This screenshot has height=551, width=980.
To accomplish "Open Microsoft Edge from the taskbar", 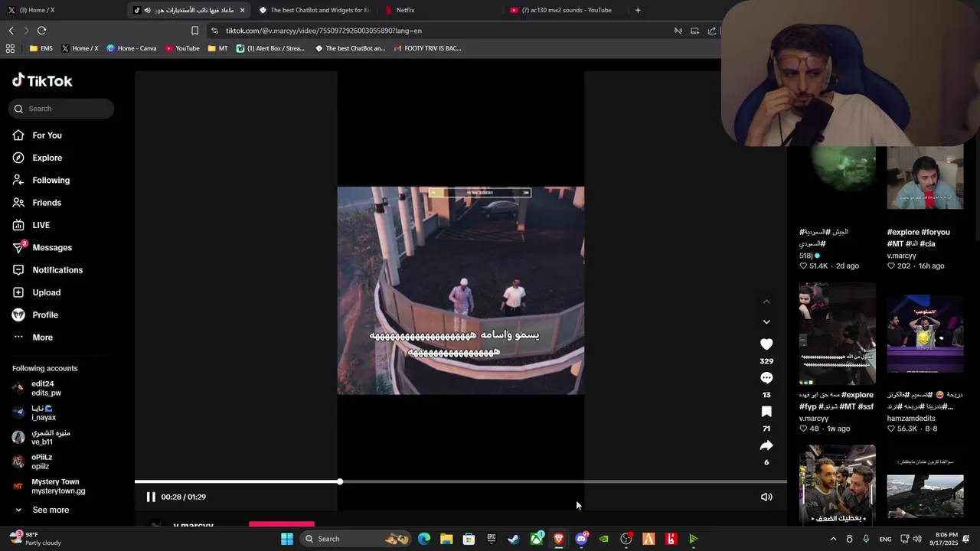I will tap(424, 539).
